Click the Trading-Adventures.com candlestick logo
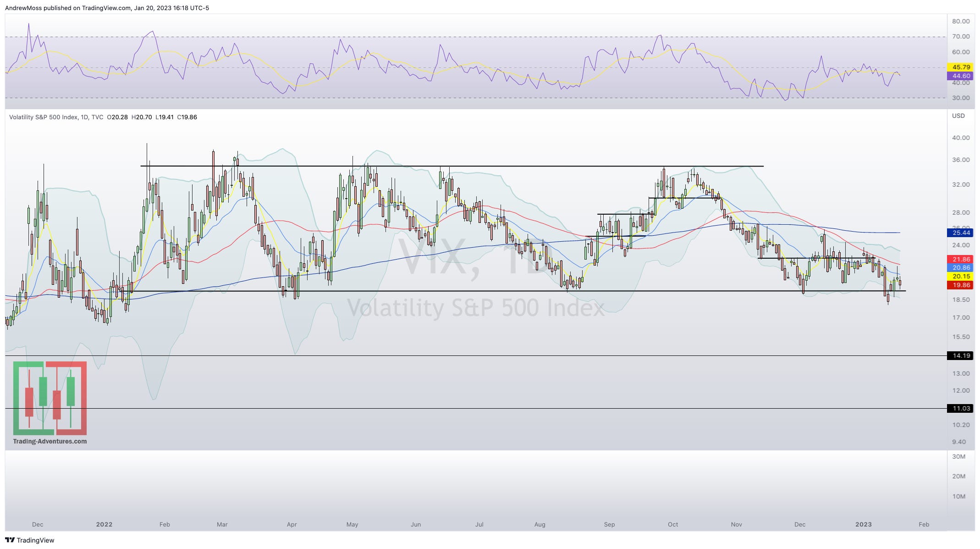The height and width of the screenshot is (549, 980). 50,398
